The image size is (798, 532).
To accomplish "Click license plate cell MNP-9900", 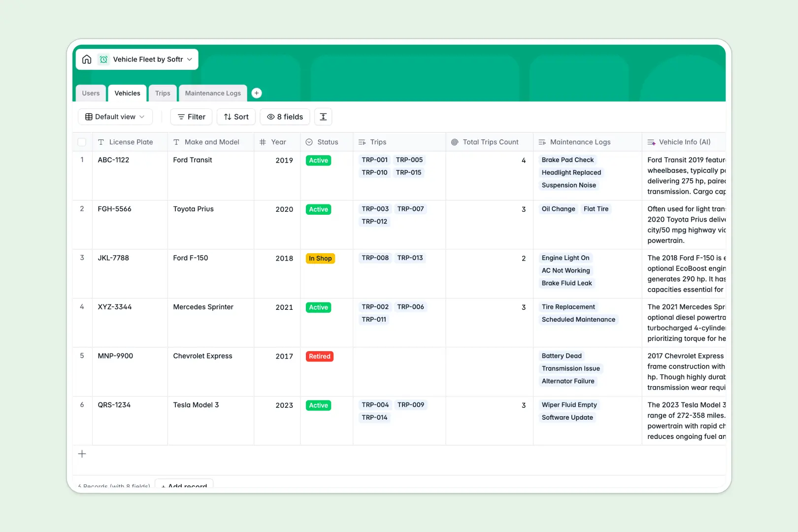I will pyautogui.click(x=130, y=372).
